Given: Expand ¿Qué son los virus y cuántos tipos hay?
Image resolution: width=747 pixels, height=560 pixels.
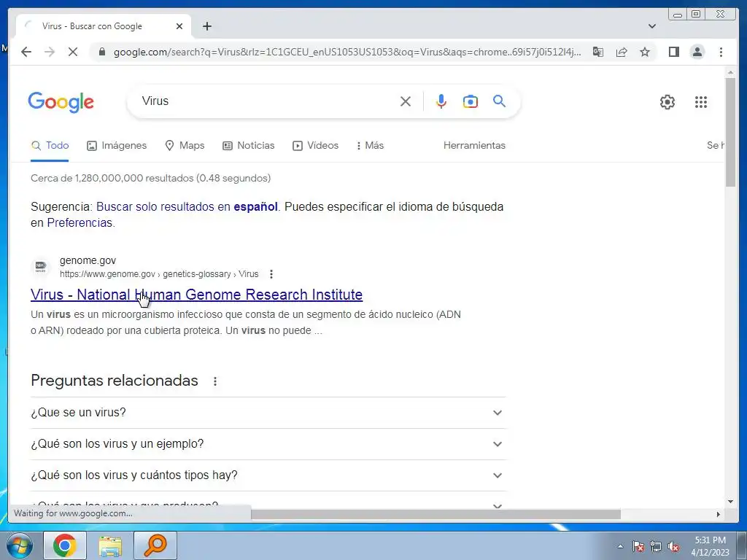Looking at the screenshot, I should (x=268, y=475).
